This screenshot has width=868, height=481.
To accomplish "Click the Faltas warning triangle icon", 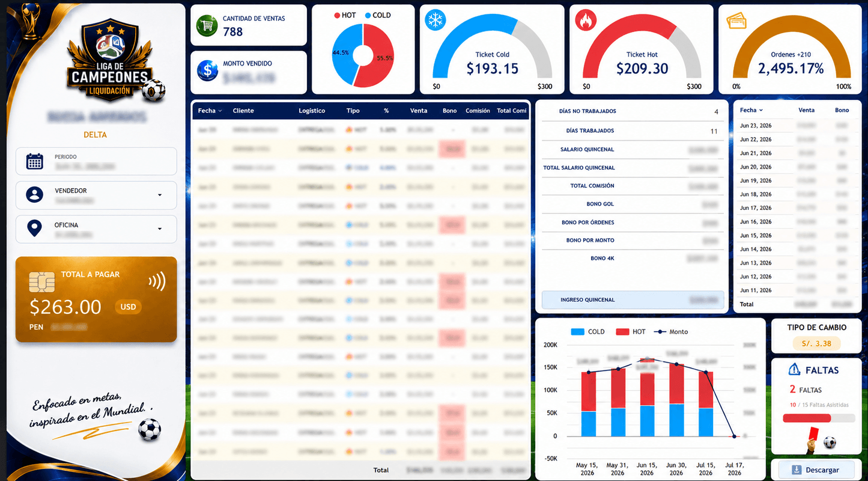I will tap(794, 369).
